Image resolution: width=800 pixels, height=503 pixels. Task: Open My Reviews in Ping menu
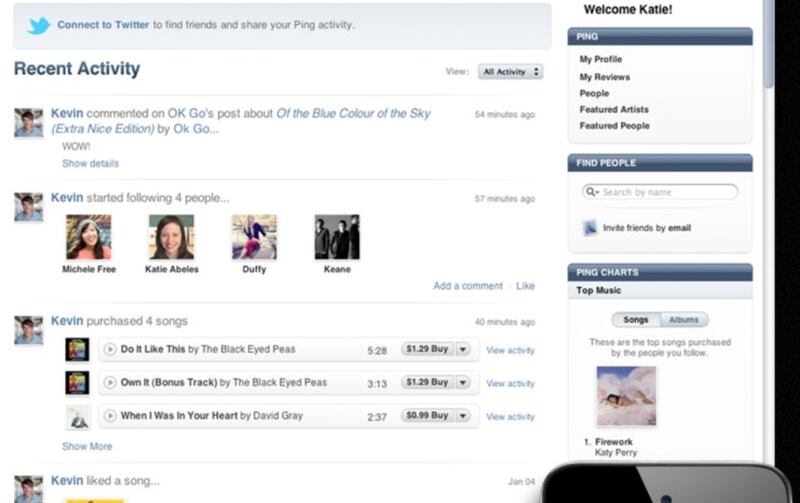click(605, 77)
